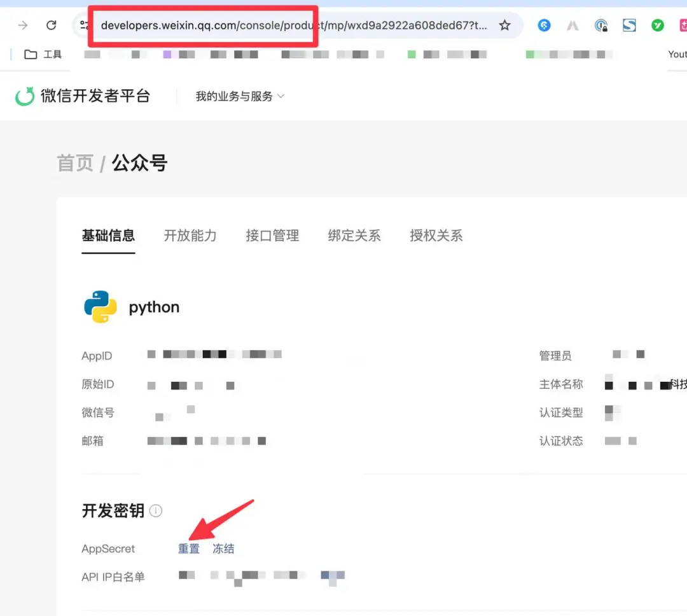Open the lock globe extension icon
687x616 pixels.
point(600,26)
